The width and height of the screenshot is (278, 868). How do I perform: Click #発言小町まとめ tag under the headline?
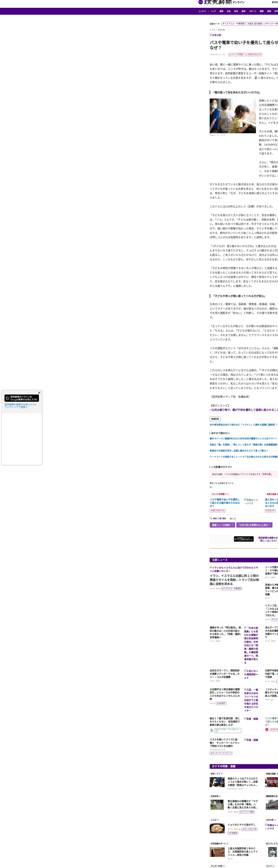[x=254, y=54]
